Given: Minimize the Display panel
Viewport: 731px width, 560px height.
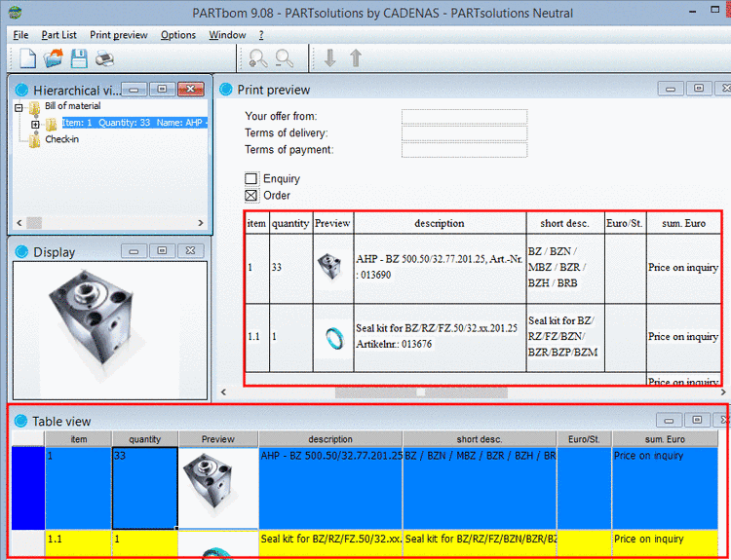Looking at the screenshot, I should (134, 251).
